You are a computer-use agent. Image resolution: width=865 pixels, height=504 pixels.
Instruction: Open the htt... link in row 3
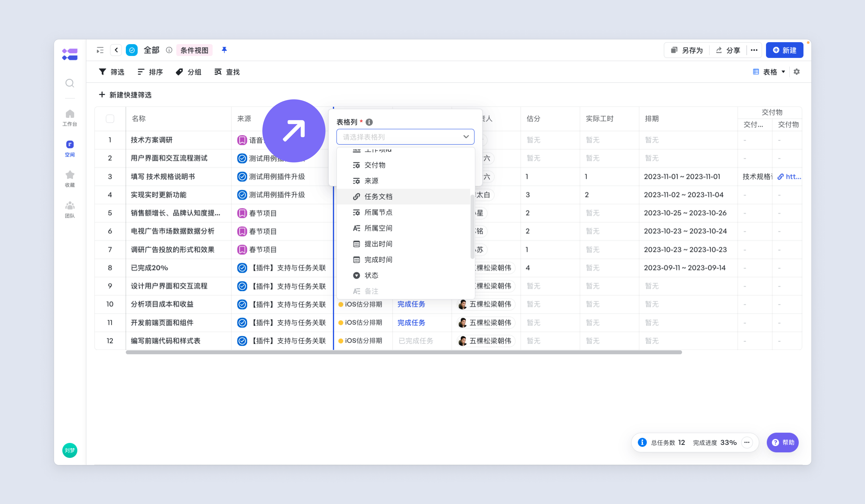(x=793, y=177)
